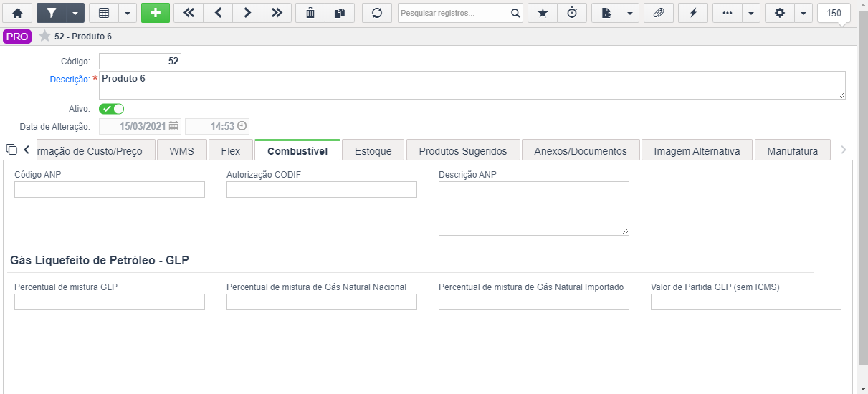Click the Código ANP input field

110,189
